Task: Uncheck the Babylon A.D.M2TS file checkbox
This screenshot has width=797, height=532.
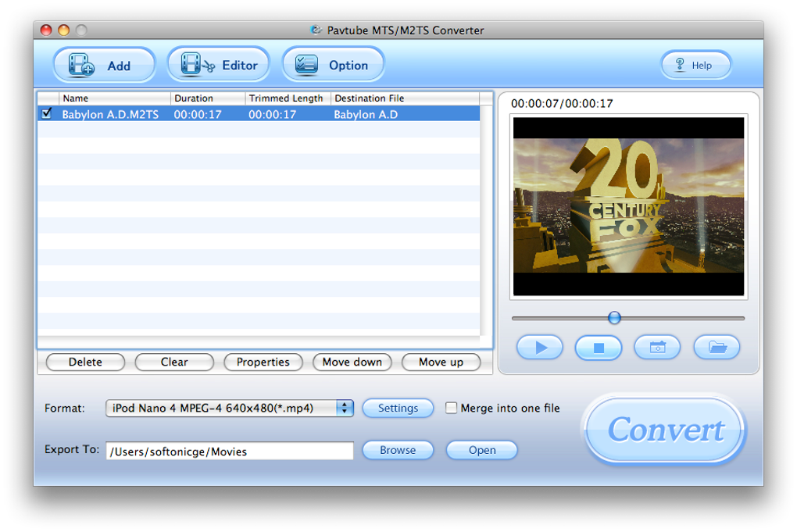Action: coord(45,114)
